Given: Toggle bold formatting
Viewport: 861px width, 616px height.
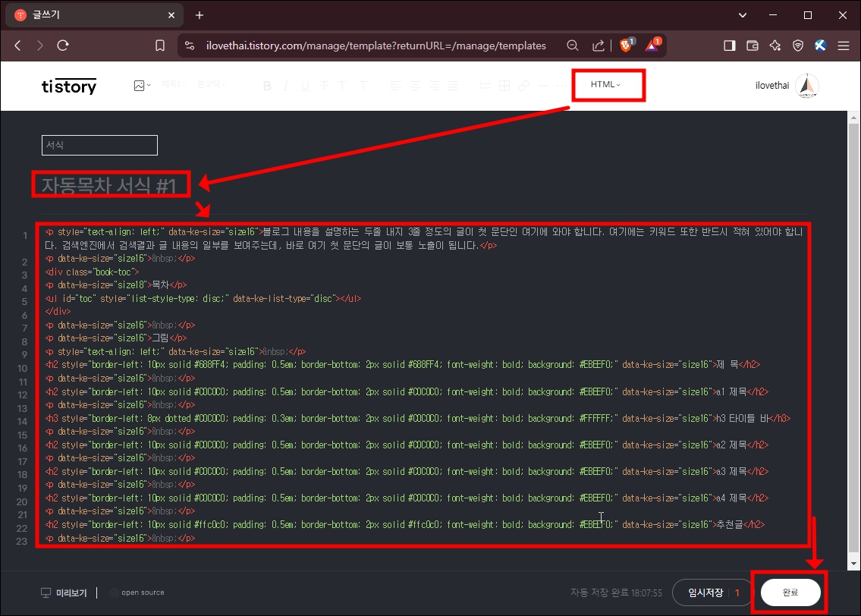Looking at the screenshot, I should coord(268,86).
